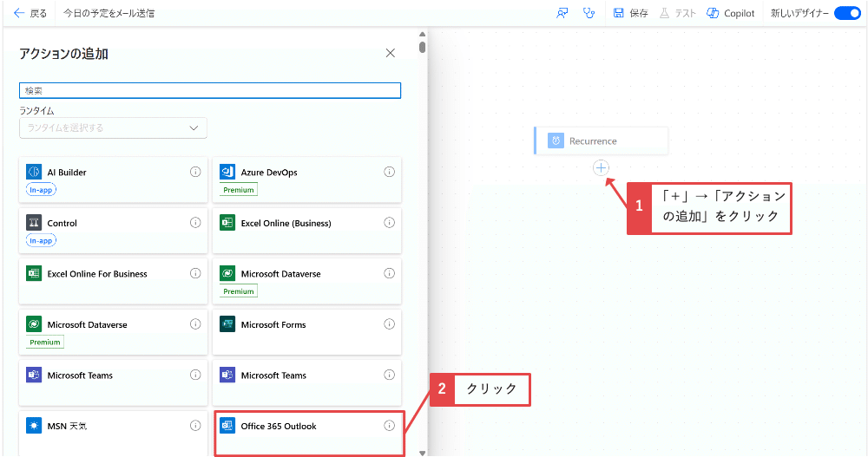
Task: Select the Recurrence trigger card on canvas
Action: [602, 140]
